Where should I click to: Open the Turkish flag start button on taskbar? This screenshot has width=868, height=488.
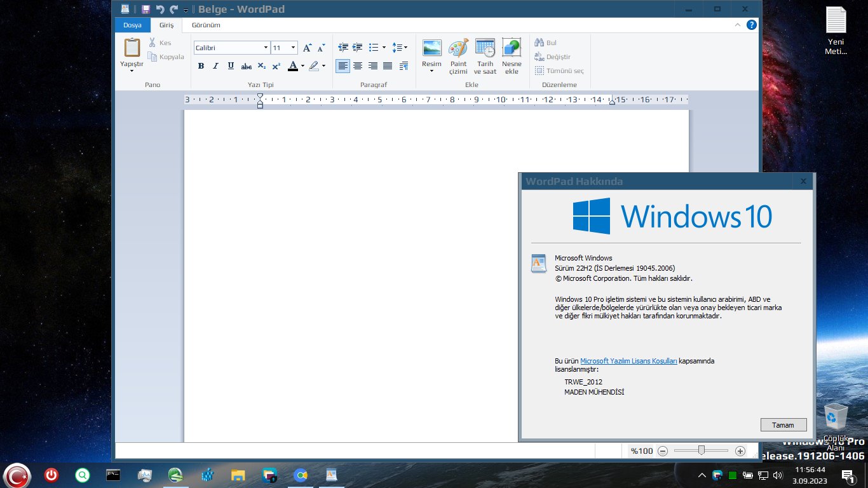(18, 475)
